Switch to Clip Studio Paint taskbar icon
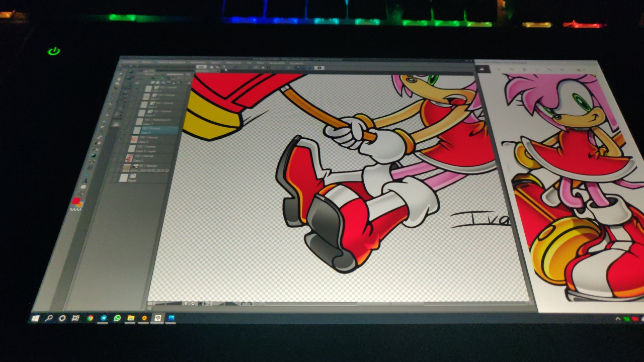This screenshot has width=644, height=362. 157,318
